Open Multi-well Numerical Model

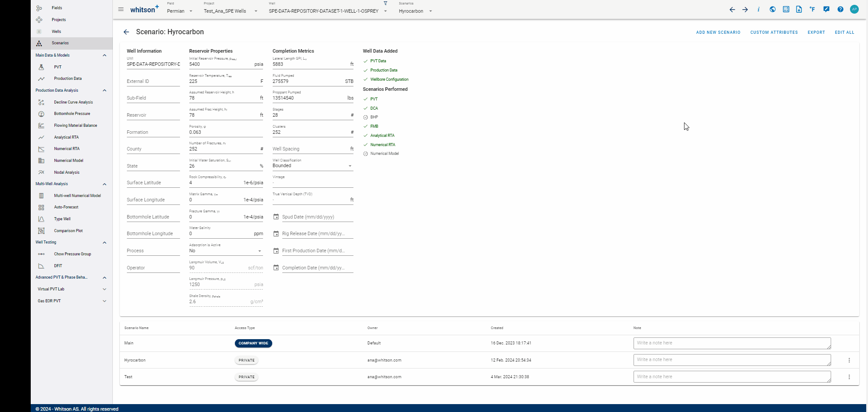click(x=72, y=196)
